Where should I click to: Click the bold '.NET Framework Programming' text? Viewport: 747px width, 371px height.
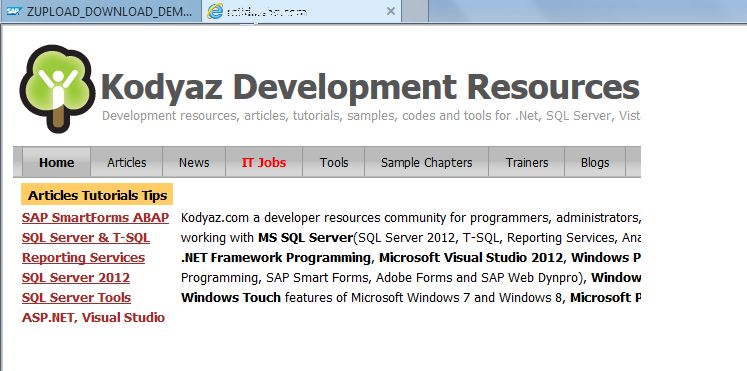click(276, 258)
